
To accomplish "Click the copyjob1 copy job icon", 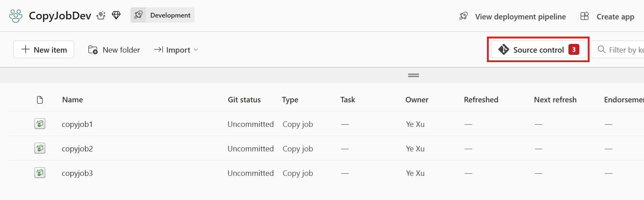I will coord(40,124).
